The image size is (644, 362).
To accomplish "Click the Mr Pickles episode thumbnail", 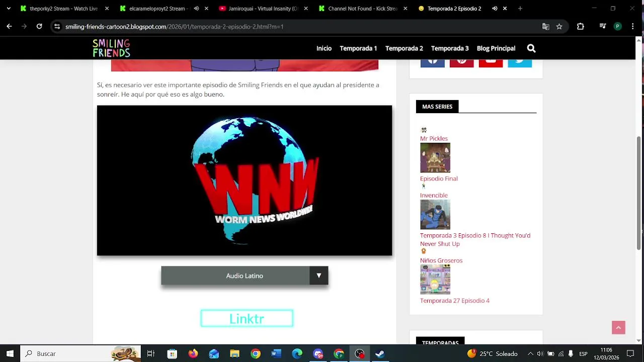I will coord(435,158).
